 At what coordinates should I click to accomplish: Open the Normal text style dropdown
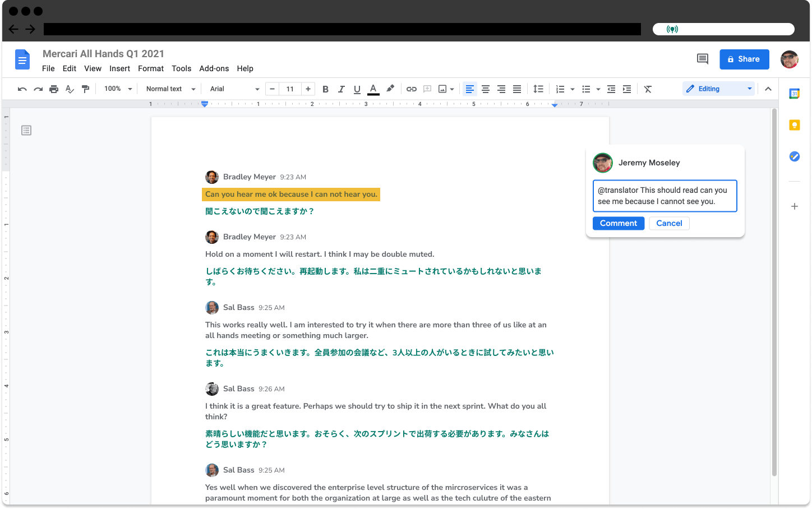click(170, 89)
